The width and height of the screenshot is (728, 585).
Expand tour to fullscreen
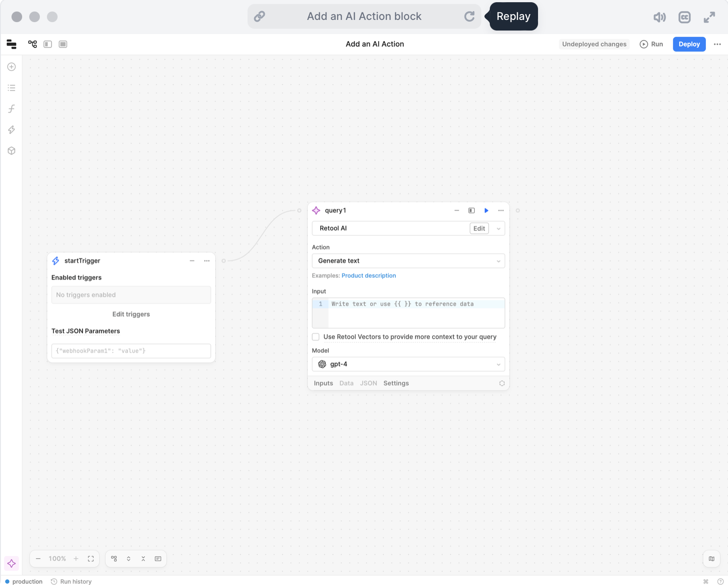[x=709, y=17]
